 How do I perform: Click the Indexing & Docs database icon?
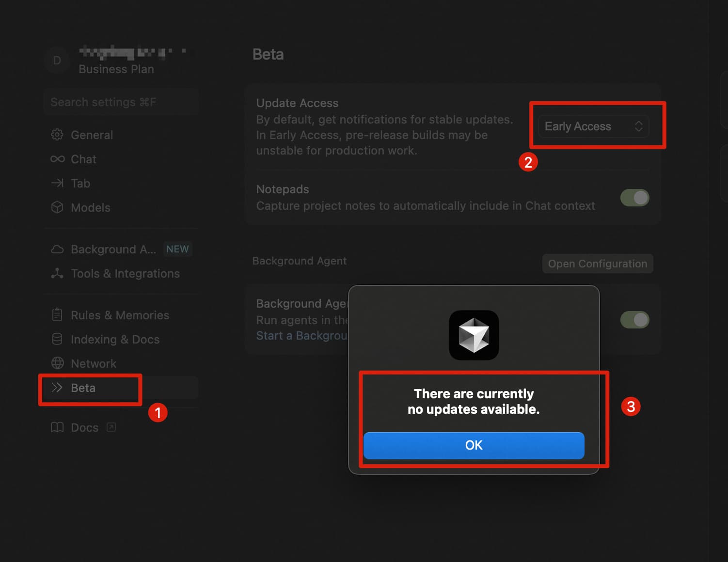(57, 339)
